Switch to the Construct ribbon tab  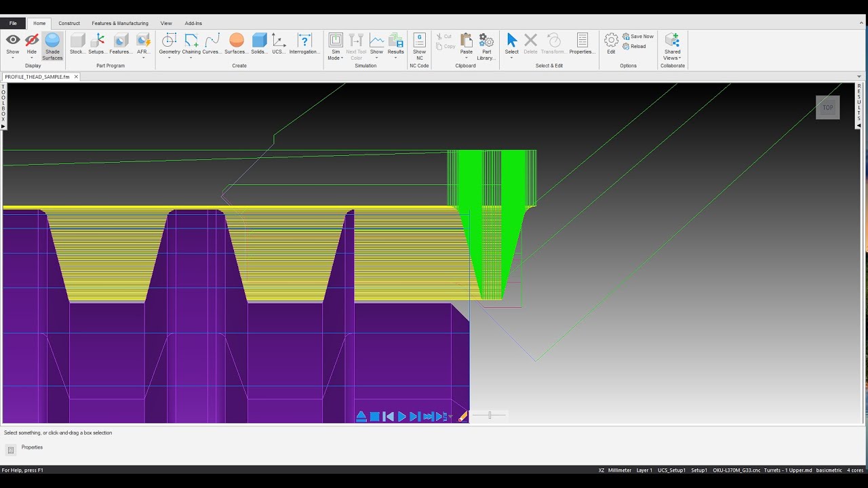(69, 23)
